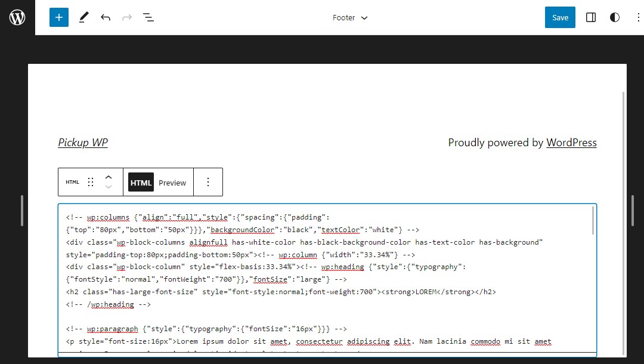Switch to the Preview tab
644x364 pixels.
(x=172, y=183)
